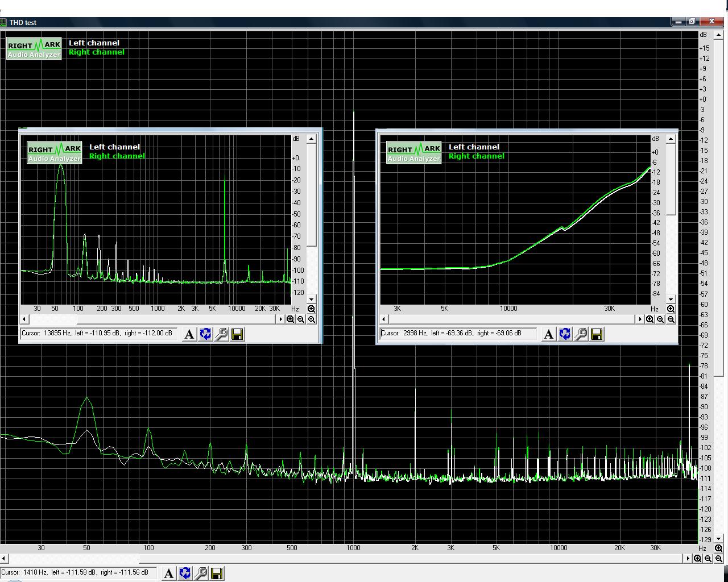Click the floppy save icon in left inset graph

[x=237, y=334]
